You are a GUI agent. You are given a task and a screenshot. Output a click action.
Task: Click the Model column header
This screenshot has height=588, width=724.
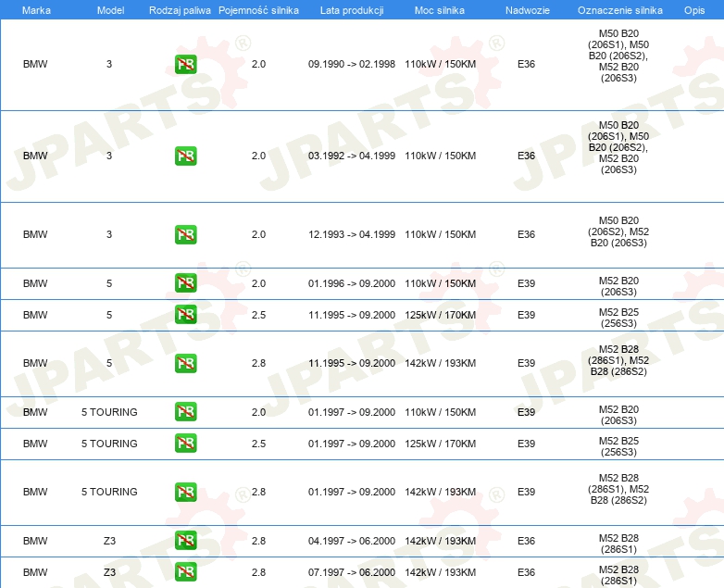click(x=110, y=10)
